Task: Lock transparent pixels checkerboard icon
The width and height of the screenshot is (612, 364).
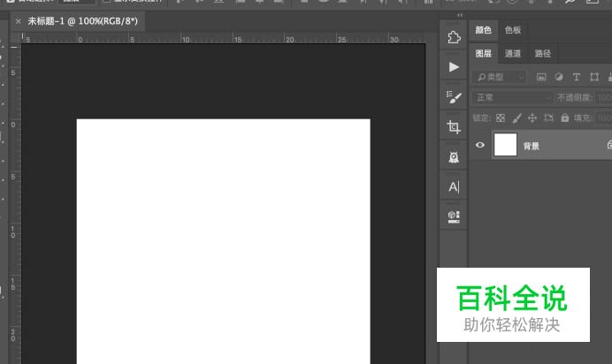Action: coord(501,118)
